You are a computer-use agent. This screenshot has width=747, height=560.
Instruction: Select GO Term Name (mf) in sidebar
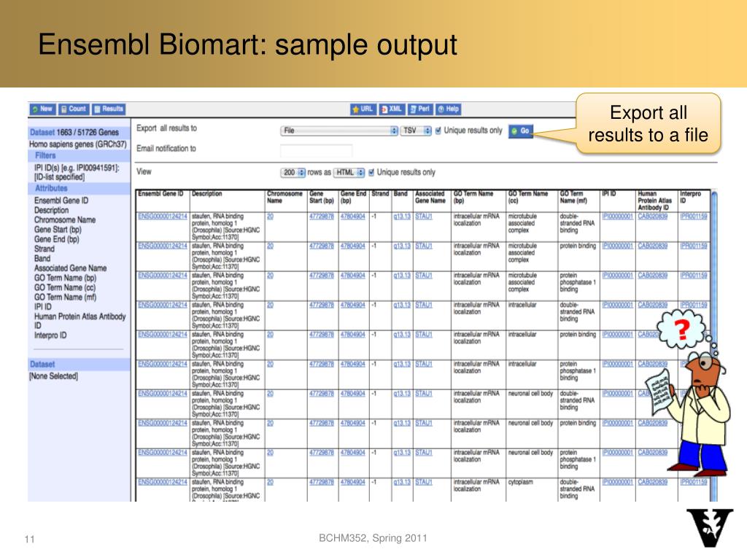click(65, 297)
